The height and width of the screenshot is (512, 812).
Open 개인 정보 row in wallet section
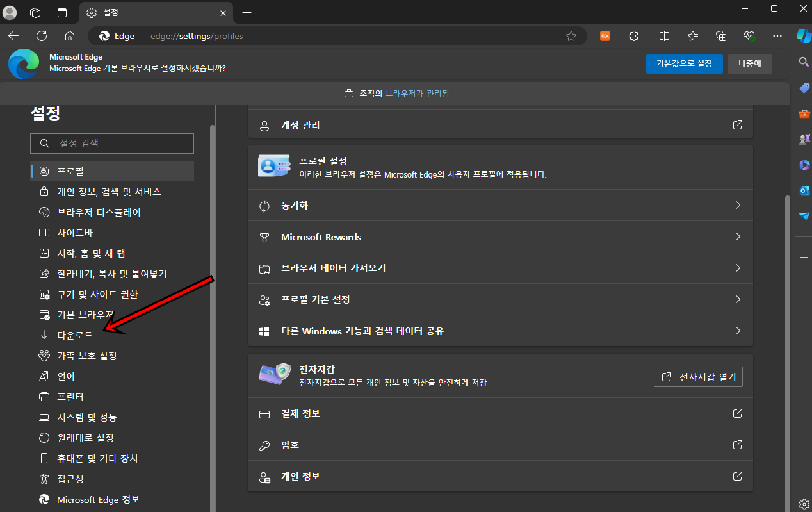click(500, 476)
